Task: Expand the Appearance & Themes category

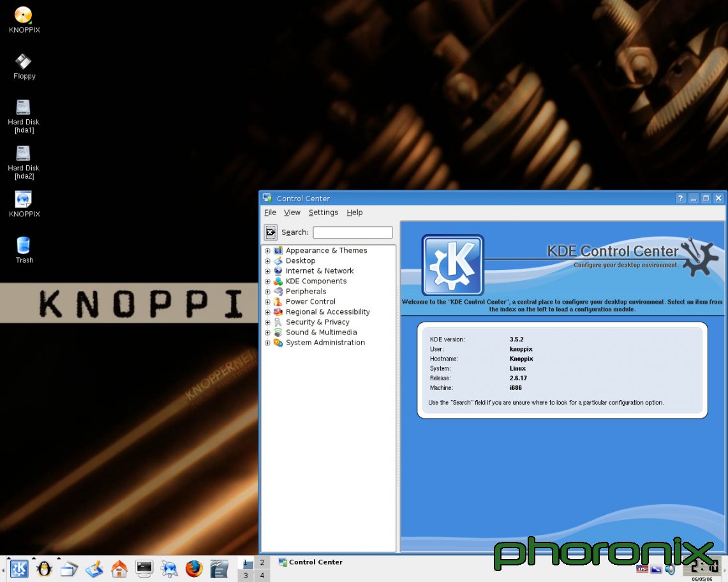Action: click(x=268, y=251)
